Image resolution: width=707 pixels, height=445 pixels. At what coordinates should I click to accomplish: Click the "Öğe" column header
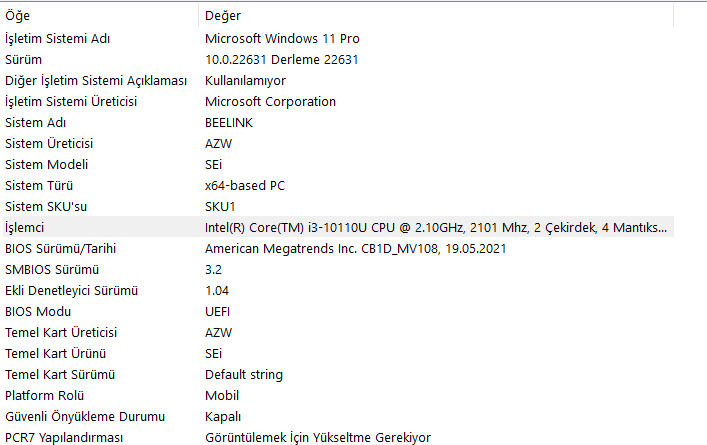[x=100, y=16]
